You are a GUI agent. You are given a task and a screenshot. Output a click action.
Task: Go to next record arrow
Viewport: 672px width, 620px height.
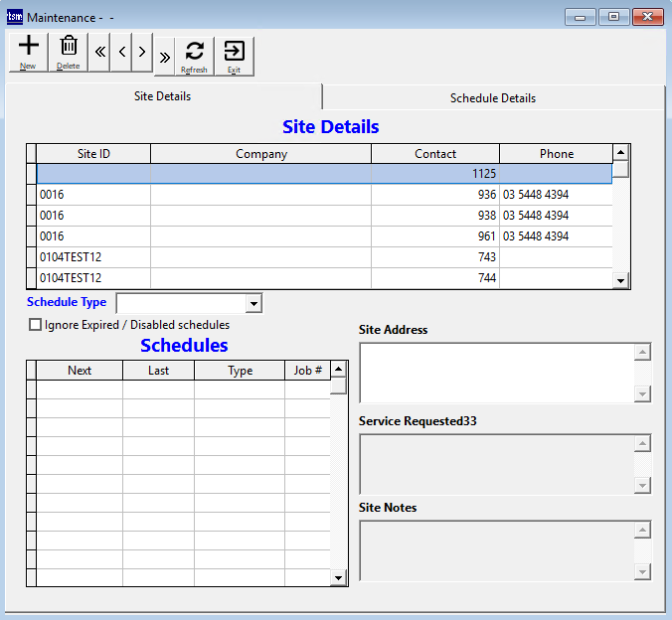[x=142, y=53]
